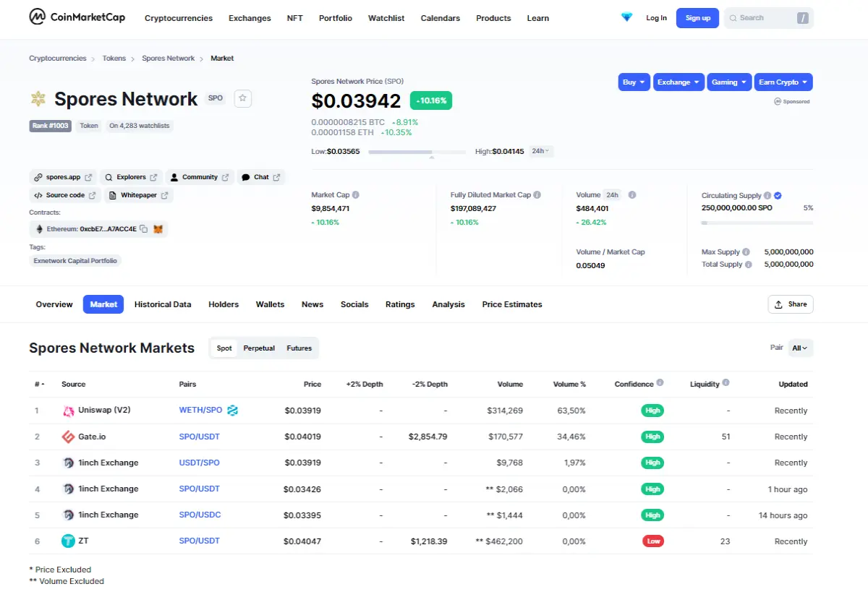Click Fully Diluted Market Cap info icon
868x597 pixels.
pos(537,195)
